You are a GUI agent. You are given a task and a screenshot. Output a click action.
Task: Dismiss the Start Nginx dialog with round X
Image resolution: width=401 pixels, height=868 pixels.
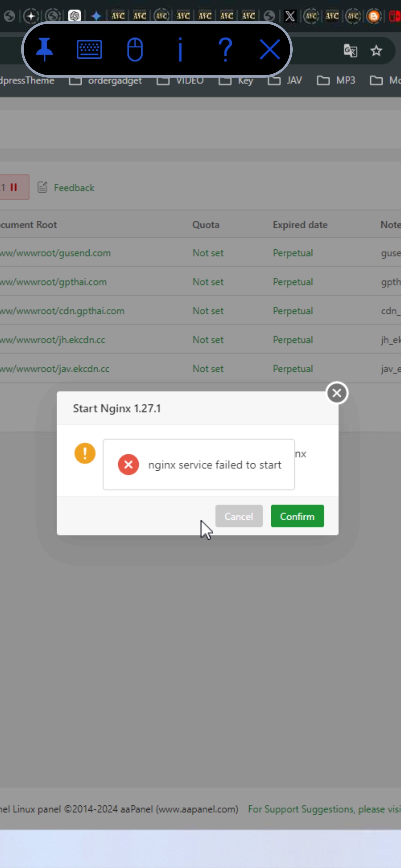click(x=337, y=393)
